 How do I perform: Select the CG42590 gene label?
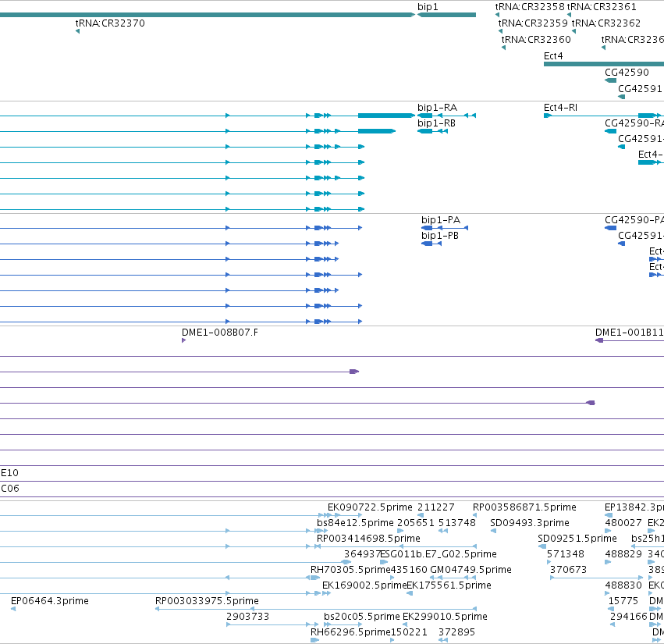pos(627,72)
